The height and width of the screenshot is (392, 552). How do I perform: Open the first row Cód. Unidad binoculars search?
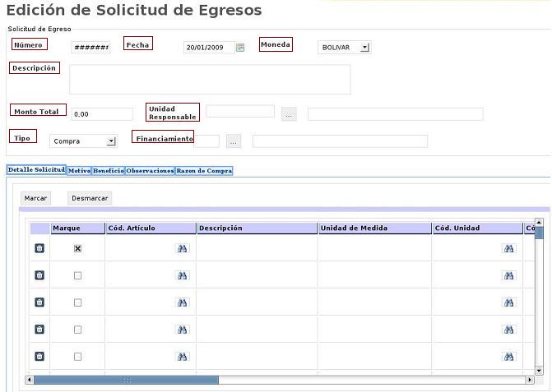tap(509, 248)
